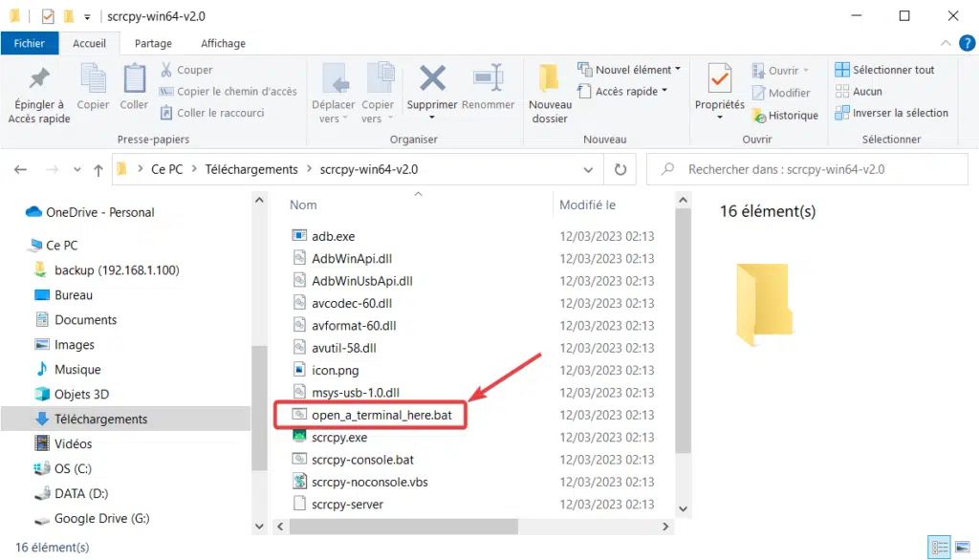Switch to large icons view

click(963, 547)
